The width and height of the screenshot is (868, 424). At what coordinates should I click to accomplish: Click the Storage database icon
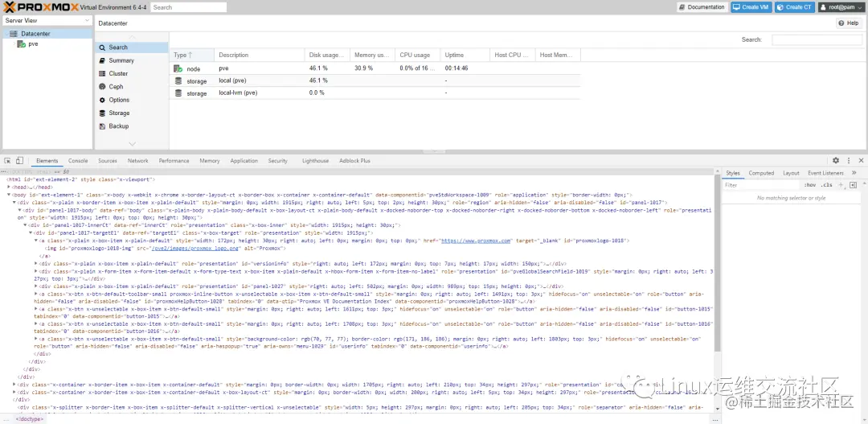(x=102, y=113)
